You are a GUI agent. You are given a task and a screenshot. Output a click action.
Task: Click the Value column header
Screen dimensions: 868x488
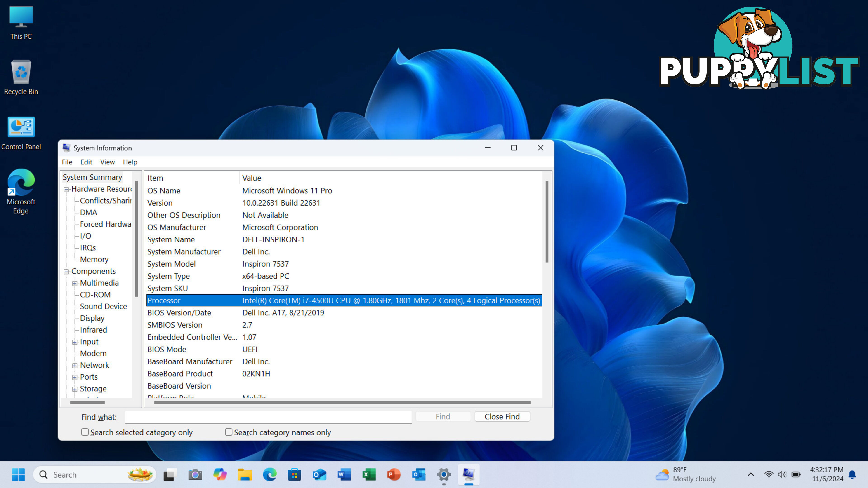(x=391, y=178)
